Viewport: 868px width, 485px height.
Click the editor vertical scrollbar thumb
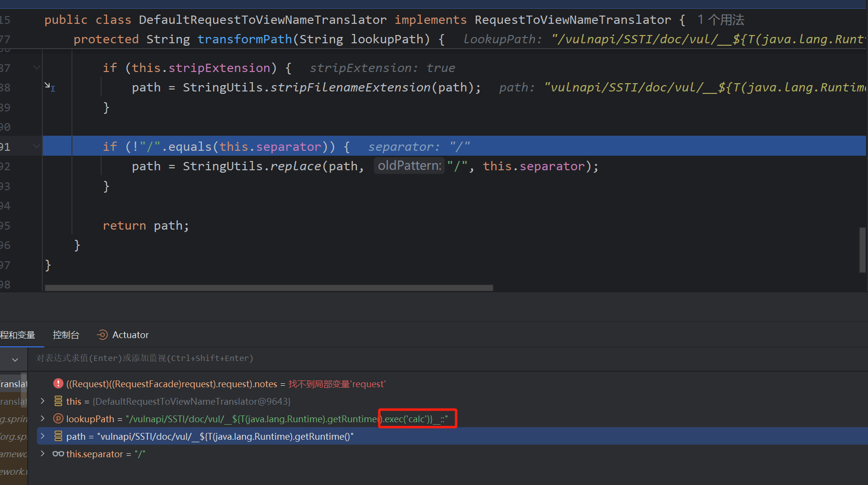point(863,250)
